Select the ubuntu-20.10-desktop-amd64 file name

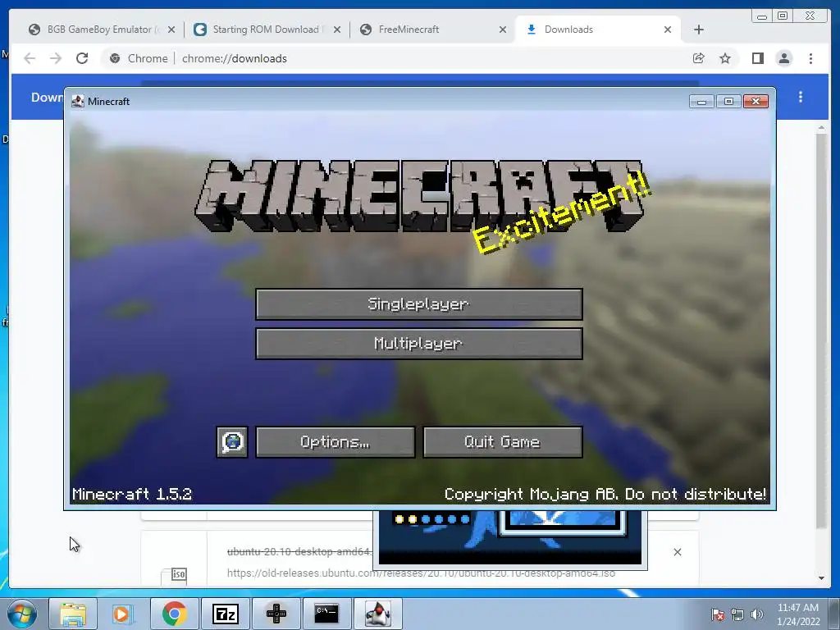pos(299,552)
